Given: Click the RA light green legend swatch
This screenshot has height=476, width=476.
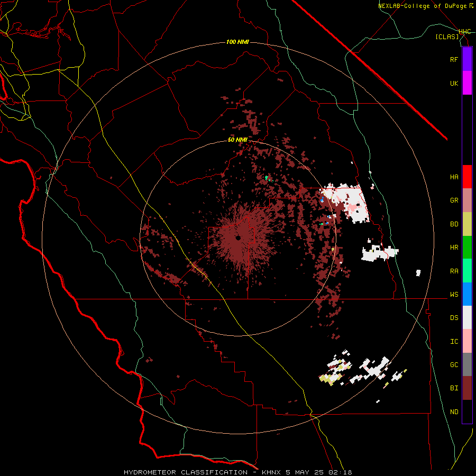Looking at the screenshot, I should click(467, 271).
